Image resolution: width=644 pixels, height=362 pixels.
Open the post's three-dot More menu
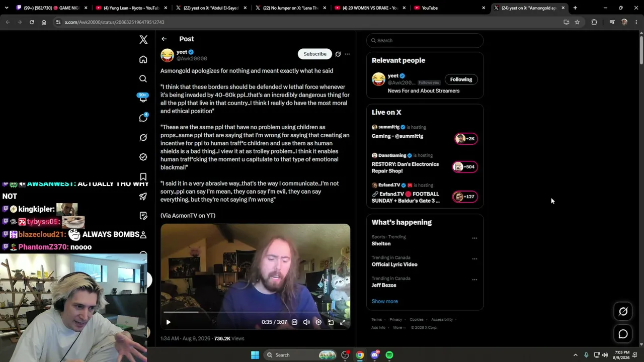347,54
